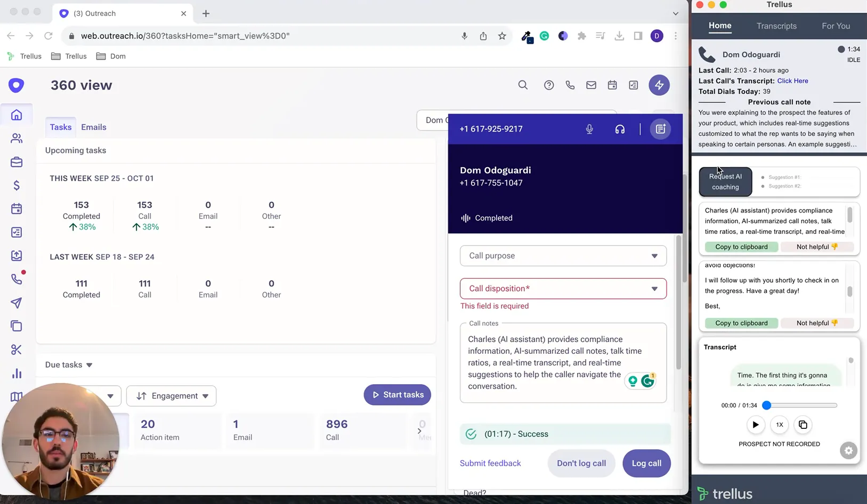Viewport: 867px width, 504px height.
Task: Open the Tasks checklist icon in sidebar
Action: pos(17,232)
